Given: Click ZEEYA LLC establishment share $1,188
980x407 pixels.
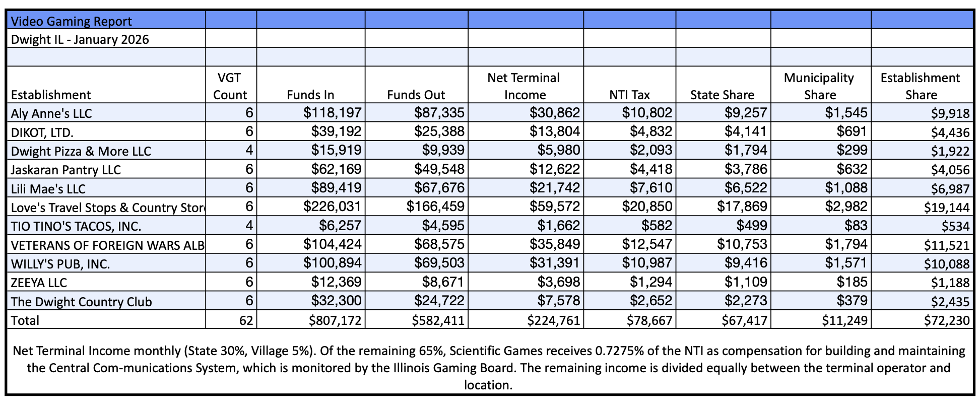Looking at the screenshot, I should click(950, 283).
